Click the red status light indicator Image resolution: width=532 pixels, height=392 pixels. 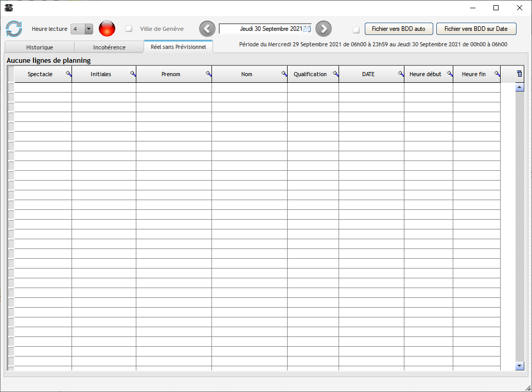(x=107, y=29)
